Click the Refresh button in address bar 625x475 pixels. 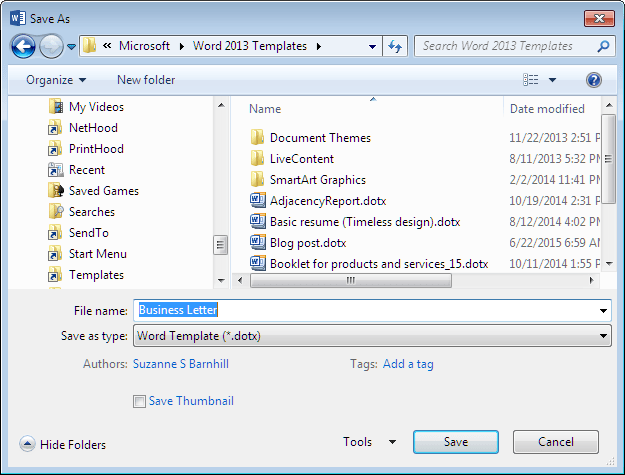pos(395,46)
